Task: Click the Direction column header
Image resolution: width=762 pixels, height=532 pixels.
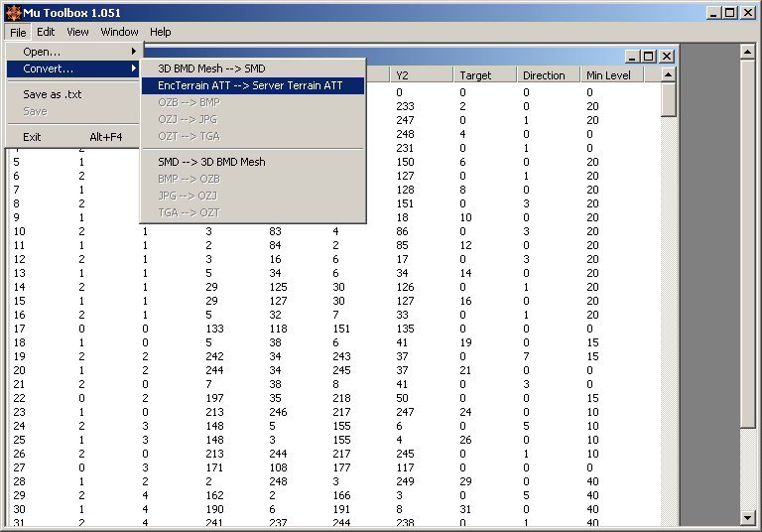Action: tap(548, 75)
